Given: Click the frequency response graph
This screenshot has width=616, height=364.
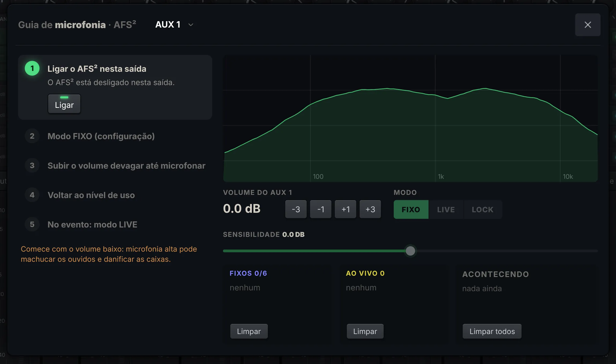Looking at the screenshot, I should (x=410, y=118).
